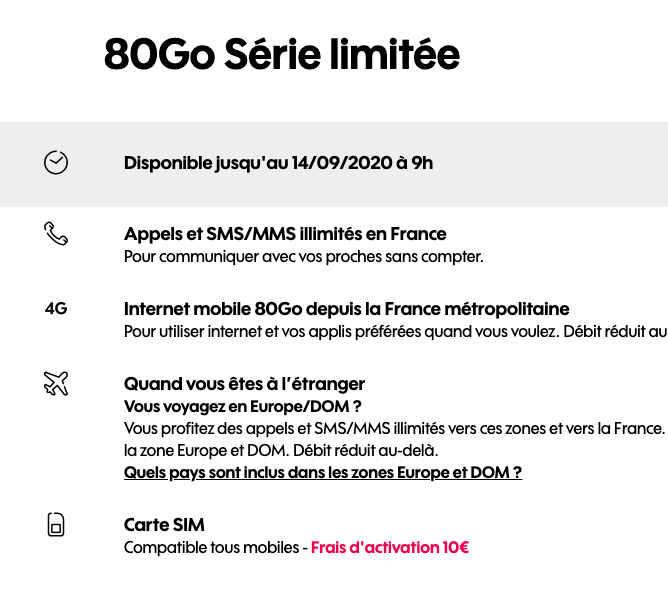Viewport: 668px width, 605px height.
Task: Open the Europe and DOM zones countries link
Action: [322, 472]
